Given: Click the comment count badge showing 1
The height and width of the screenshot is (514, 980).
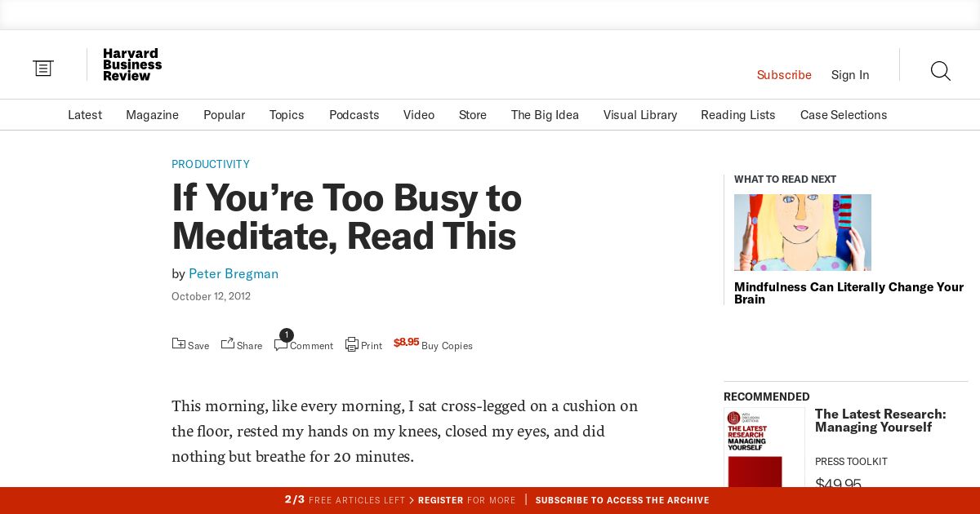Looking at the screenshot, I should (x=286, y=335).
